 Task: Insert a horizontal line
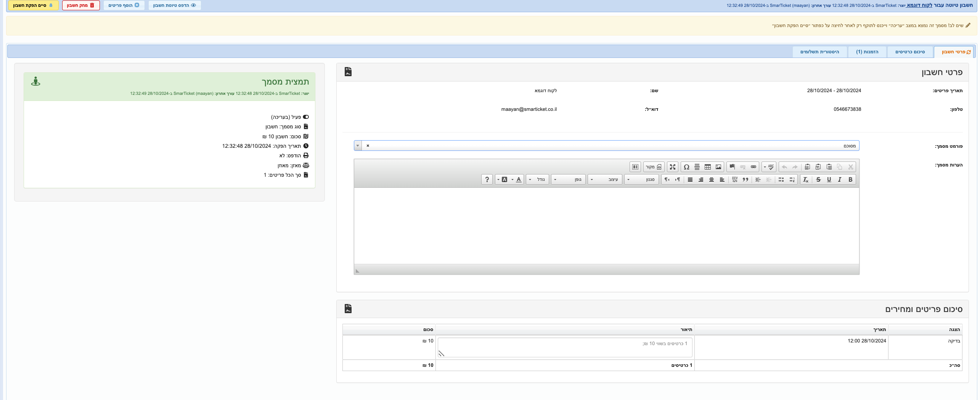click(697, 167)
